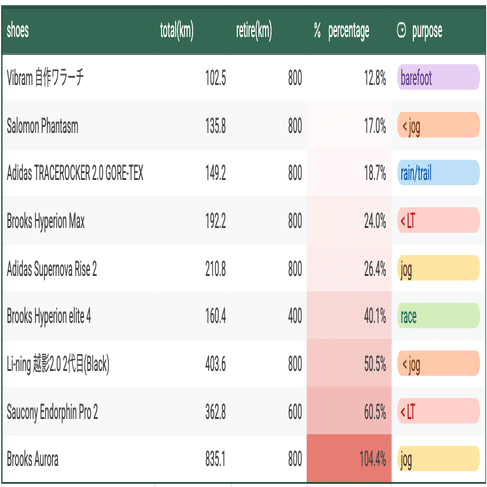
Task: Click total value 102.5
Action: pos(216,78)
